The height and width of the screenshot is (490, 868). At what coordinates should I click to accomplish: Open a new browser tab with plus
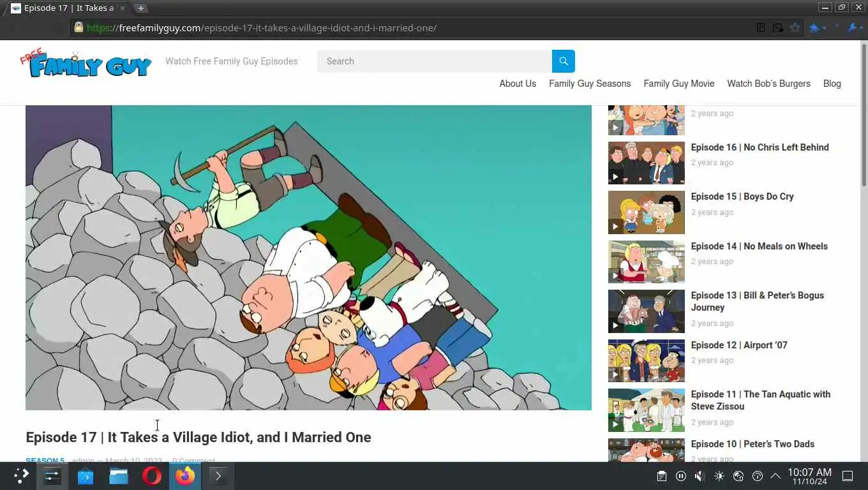tap(141, 8)
